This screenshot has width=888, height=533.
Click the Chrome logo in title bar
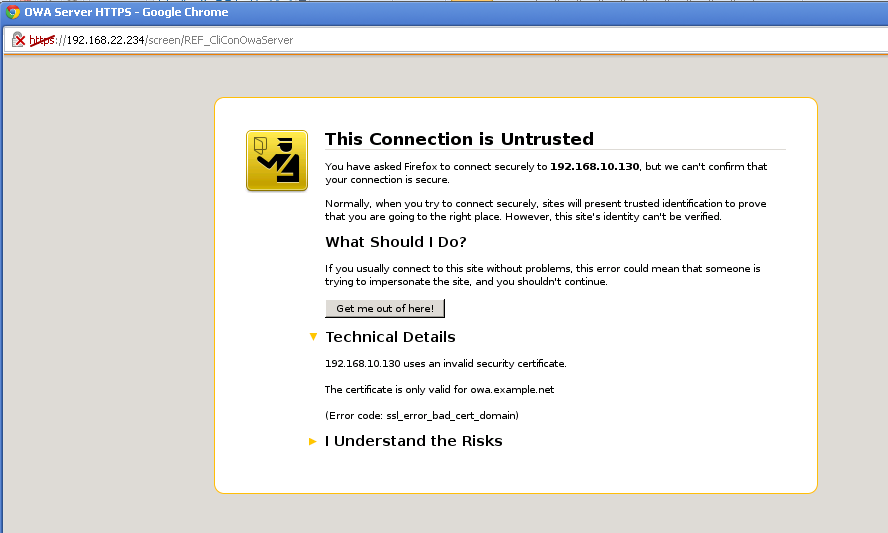click(x=12, y=12)
